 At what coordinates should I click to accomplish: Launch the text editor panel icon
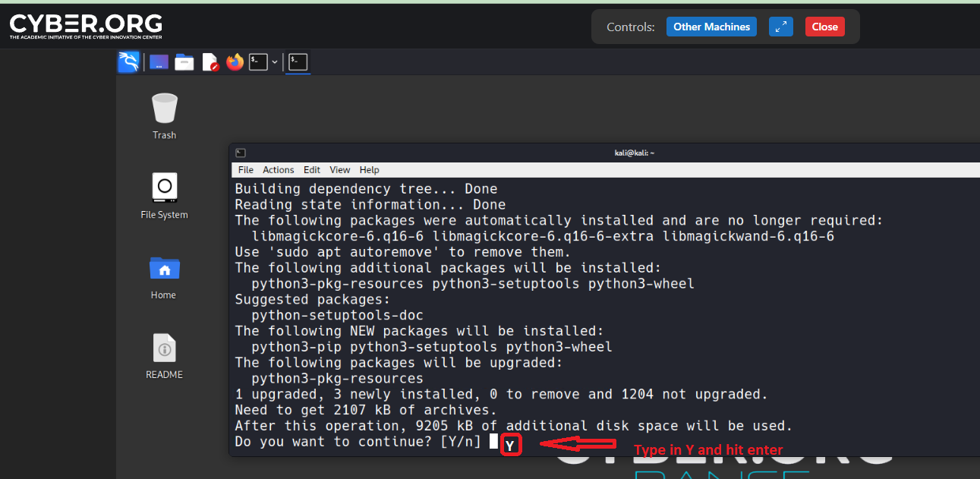tap(210, 62)
